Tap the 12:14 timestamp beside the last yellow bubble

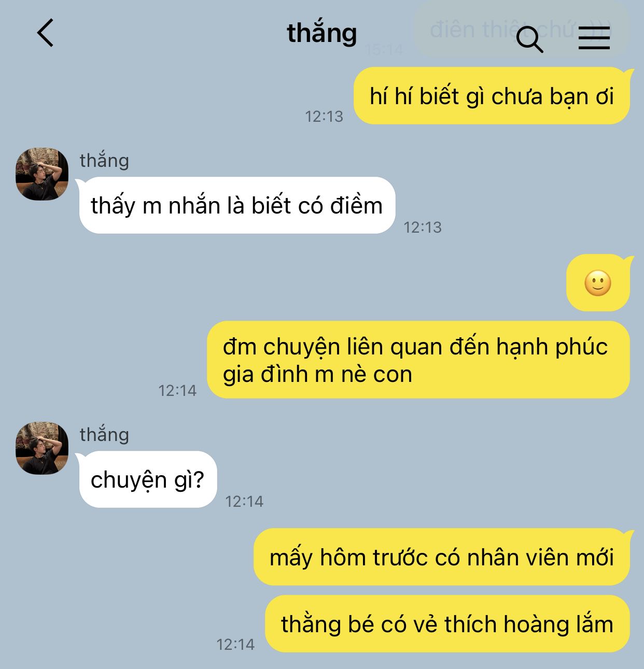tap(235, 644)
